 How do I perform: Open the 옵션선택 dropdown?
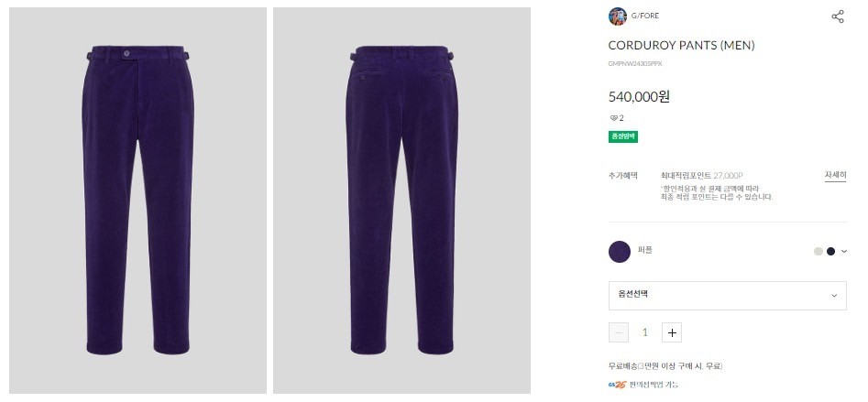(728, 296)
